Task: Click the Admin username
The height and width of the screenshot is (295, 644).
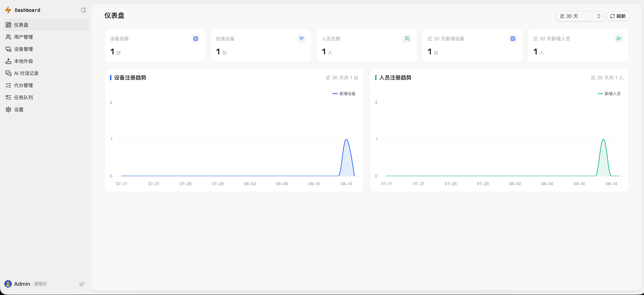Action: click(x=22, y=284)
